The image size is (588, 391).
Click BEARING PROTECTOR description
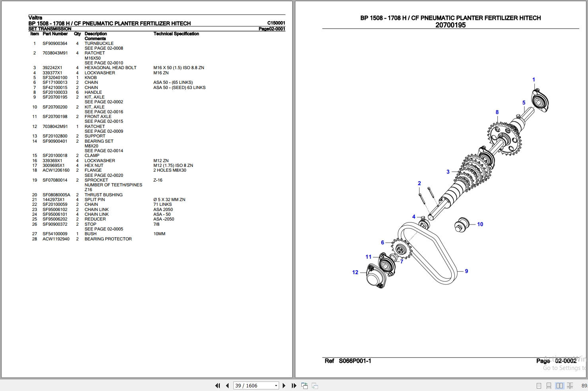pos(108,239)
